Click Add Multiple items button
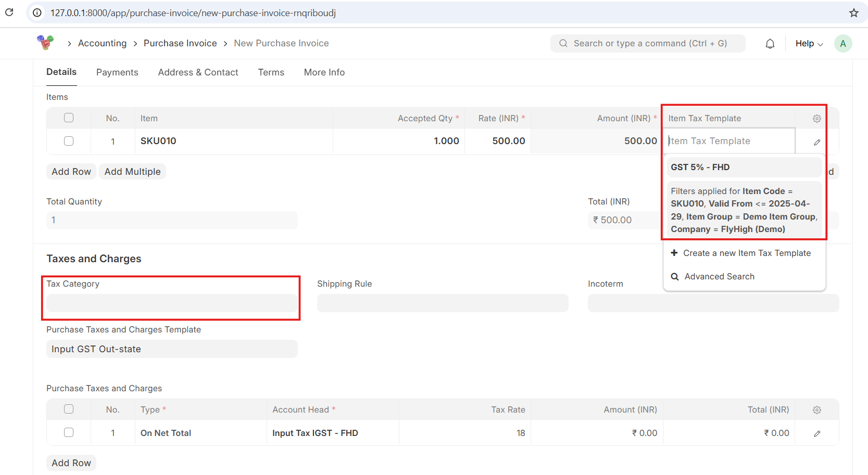868x475 pixels. [x=132, y=172]
